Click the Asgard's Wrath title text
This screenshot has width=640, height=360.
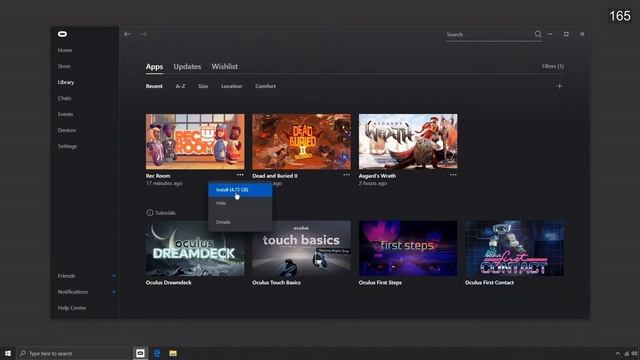coord(377,176)
